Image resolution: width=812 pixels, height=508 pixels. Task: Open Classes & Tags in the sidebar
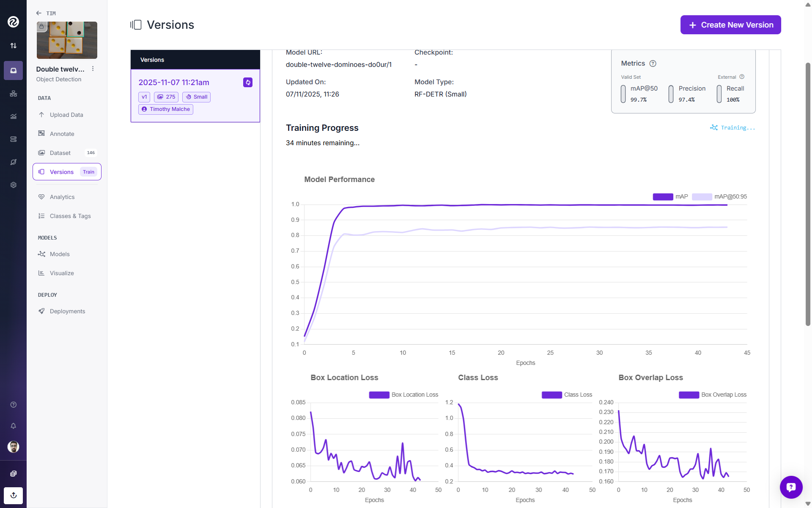[70, 216]
